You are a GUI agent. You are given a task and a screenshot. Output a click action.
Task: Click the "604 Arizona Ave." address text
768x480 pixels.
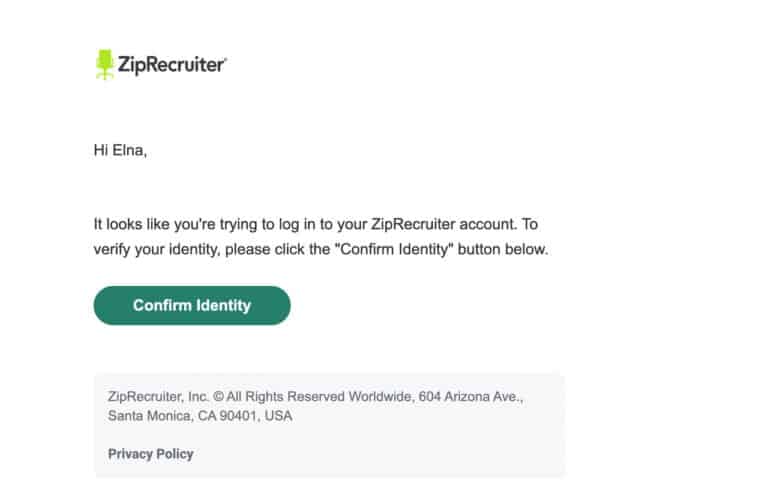470,397
